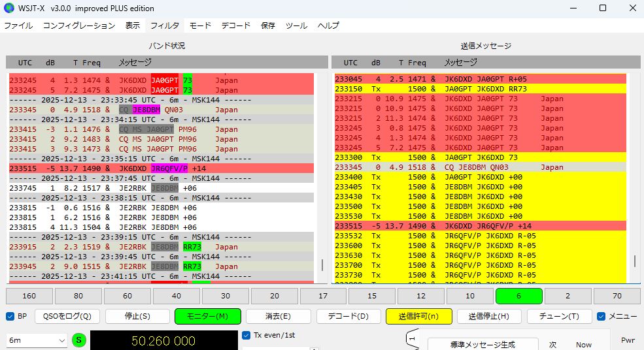644x350 pixels.
Task: Select the 20 band button
Action: coord(275,296)
